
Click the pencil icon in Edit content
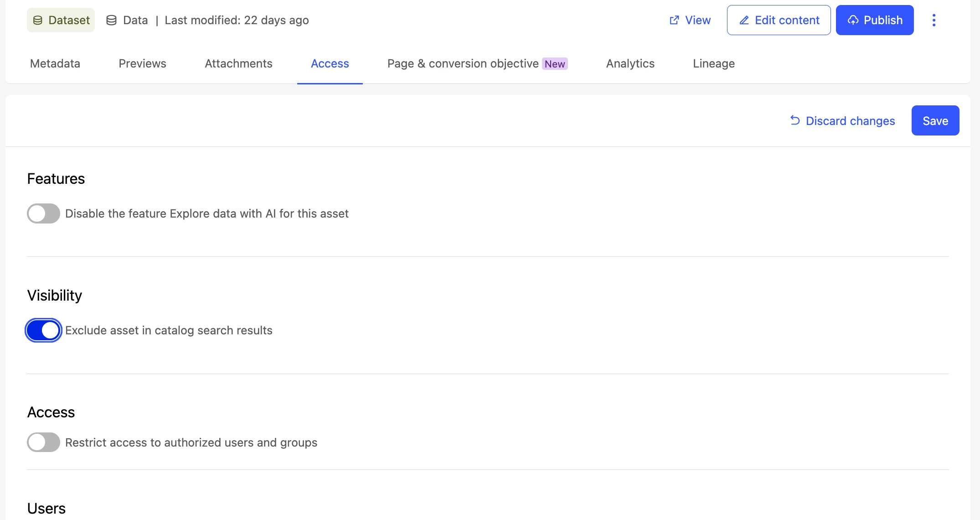pos(744,21)
